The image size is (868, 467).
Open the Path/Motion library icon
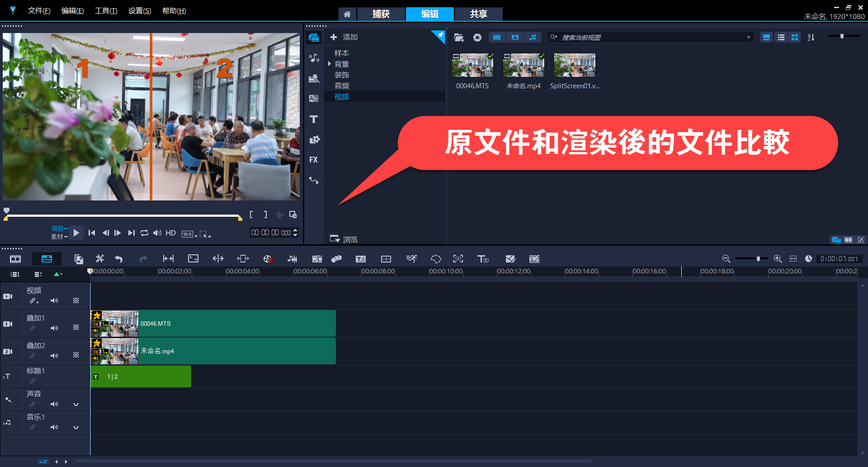(x=314, y=180)
